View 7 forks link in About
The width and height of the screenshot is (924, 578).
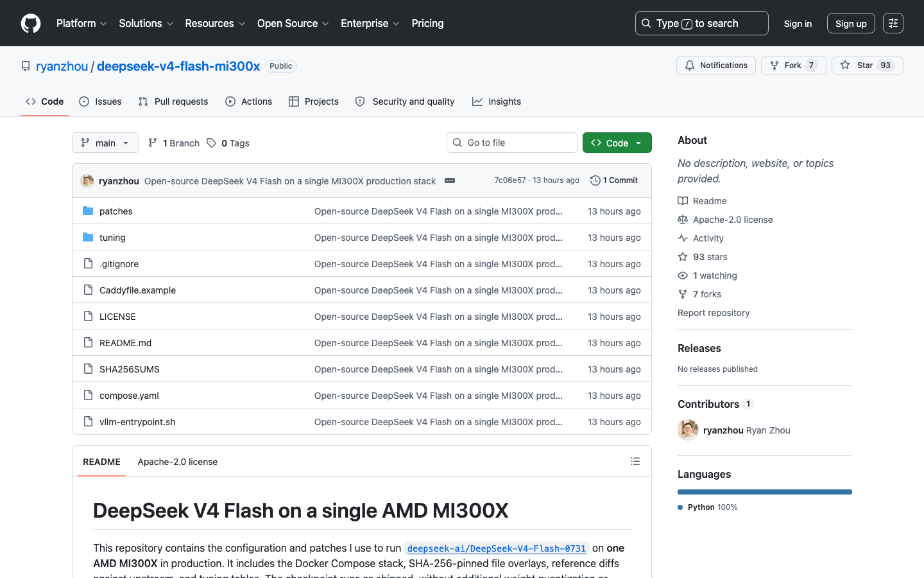pos(699,294)
